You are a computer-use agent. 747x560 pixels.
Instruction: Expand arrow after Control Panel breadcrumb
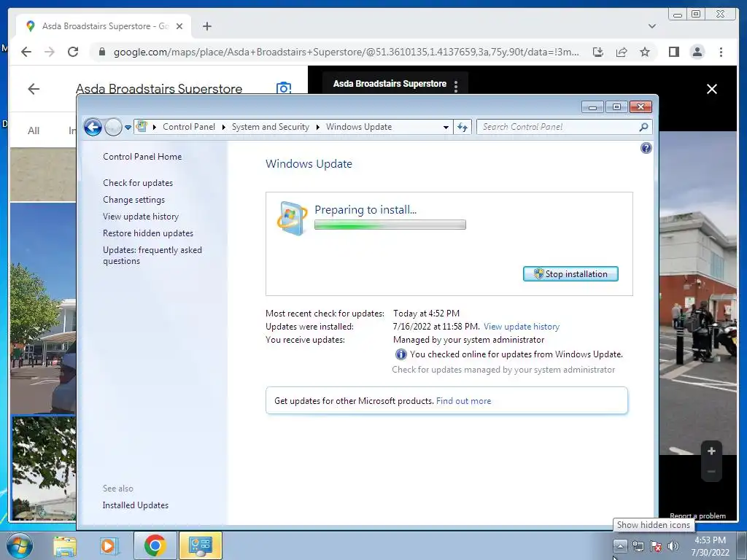pos(223,127)
